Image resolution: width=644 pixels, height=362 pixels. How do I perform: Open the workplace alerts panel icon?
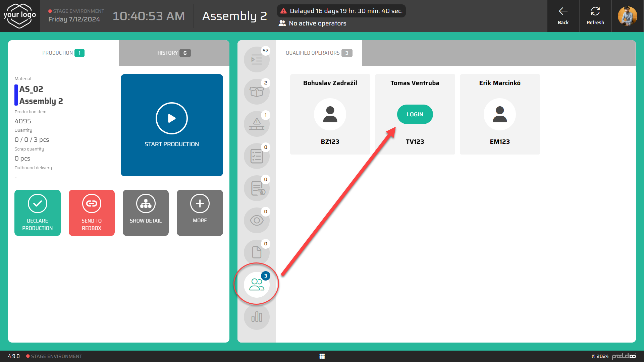pyautogui.click(x=257, y=124)
